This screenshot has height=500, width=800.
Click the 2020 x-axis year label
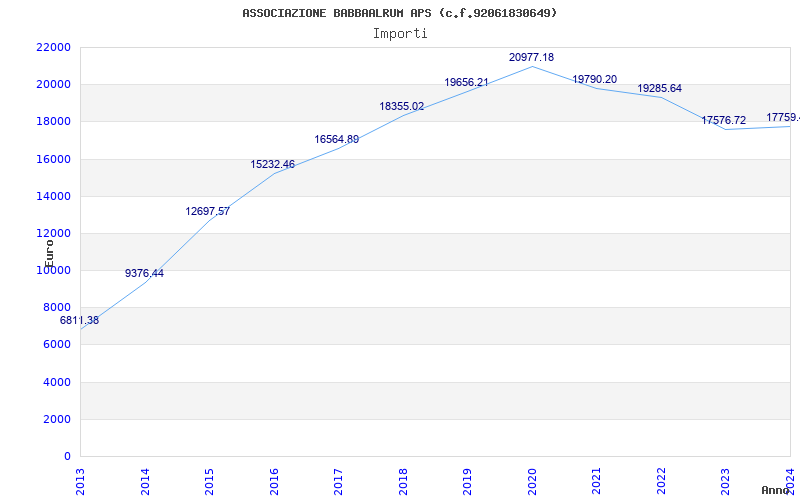[533, 482]
